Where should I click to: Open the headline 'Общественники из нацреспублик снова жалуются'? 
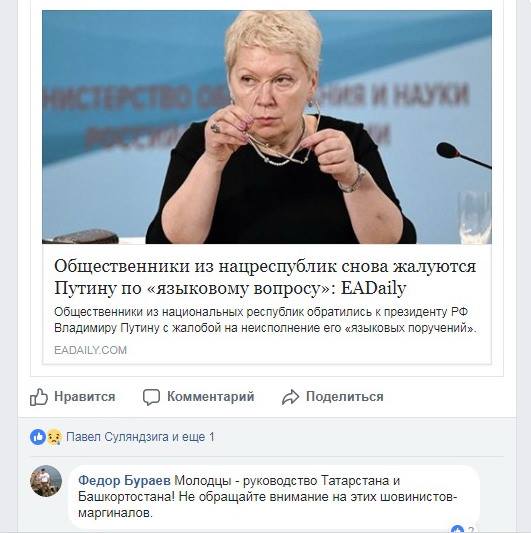(x=265, y=266)
